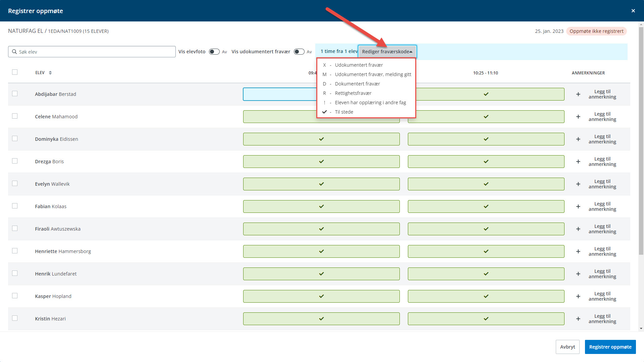Toggle Kasper Hopland second-hour attendance cell

(x=486, y=296)
